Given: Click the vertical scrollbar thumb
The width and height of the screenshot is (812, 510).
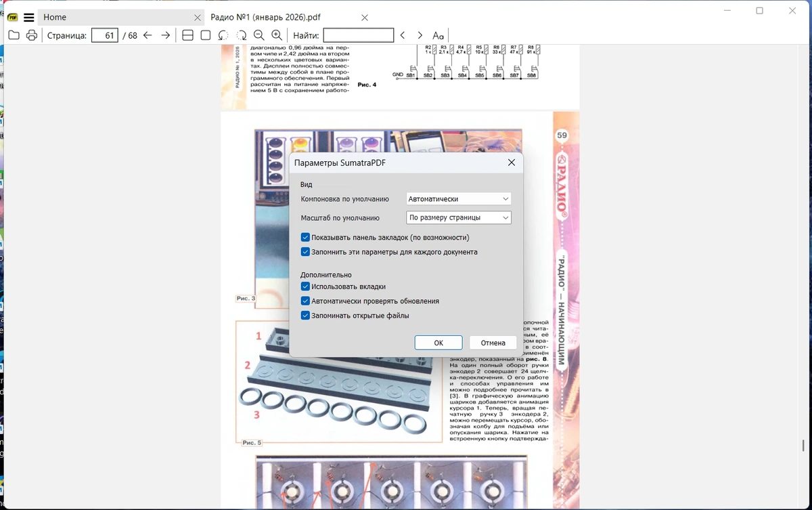Looking at the screenshot, I should click(x=803, y=446).
